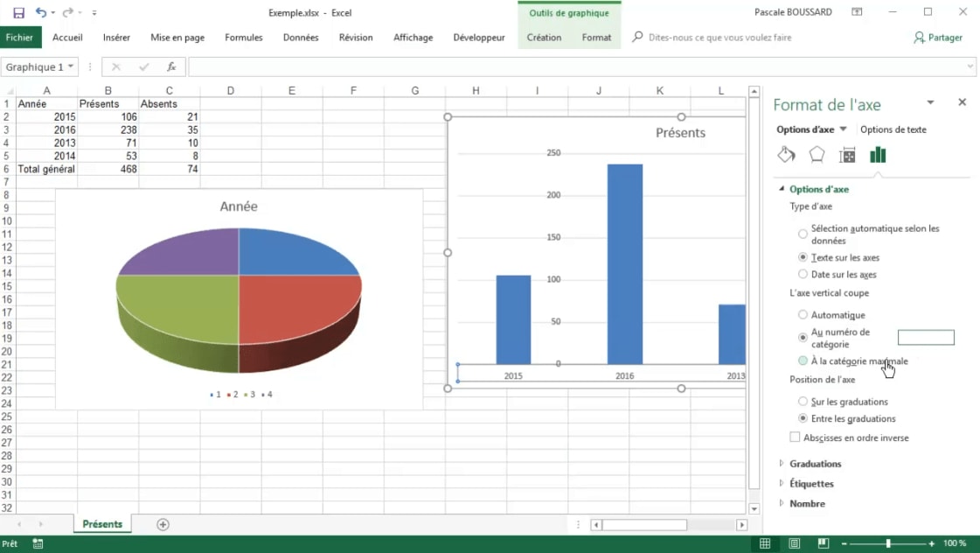The image size is (980, 553).
Task: Click the search lightbulb icon in ribbon
Action: pos(637,37)
